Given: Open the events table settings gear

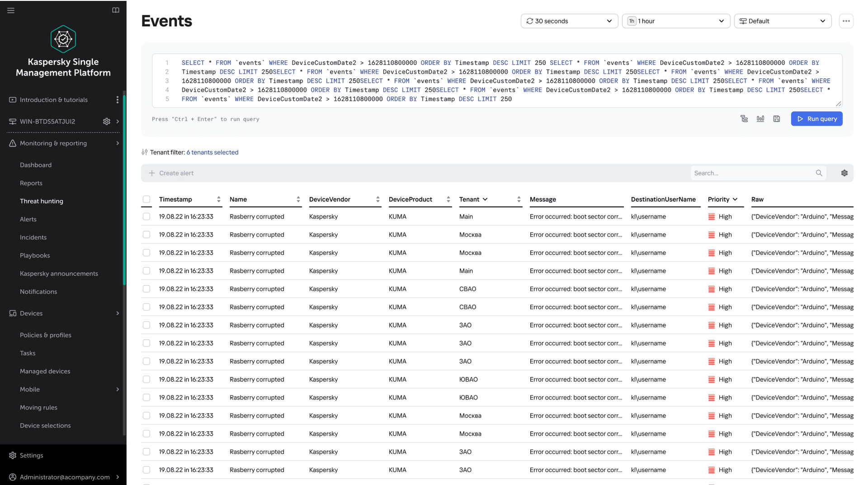Looking at the screenshot, I should point(844,173).
